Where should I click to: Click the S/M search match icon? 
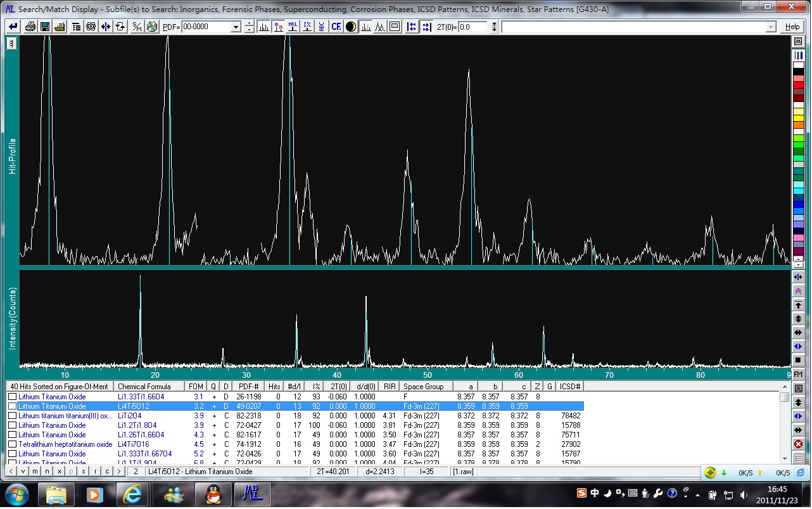pos(137,27)
